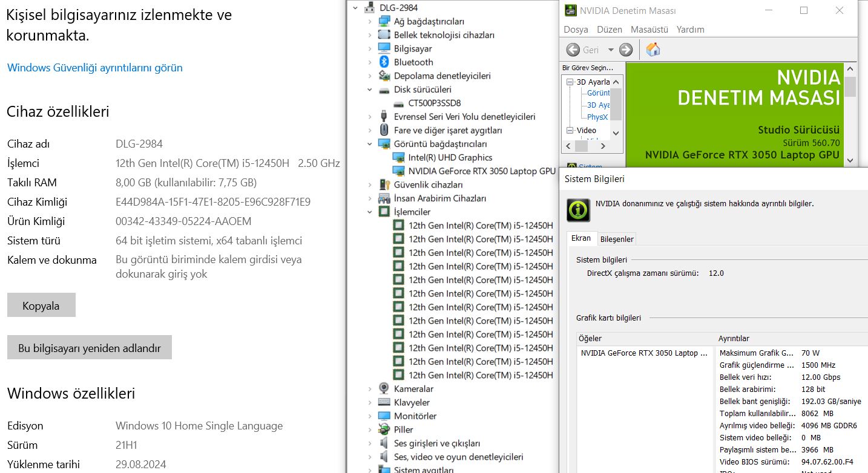Screen dimensions: 868x473
Task: Click the Klavyeler keyboard icon
Action: [384, 402]
